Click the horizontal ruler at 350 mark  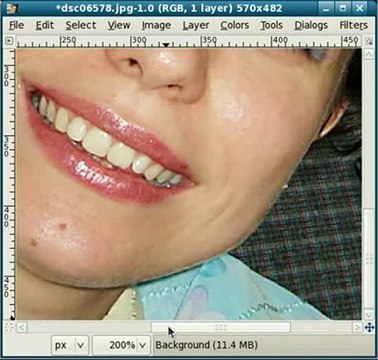click(209, 41)
